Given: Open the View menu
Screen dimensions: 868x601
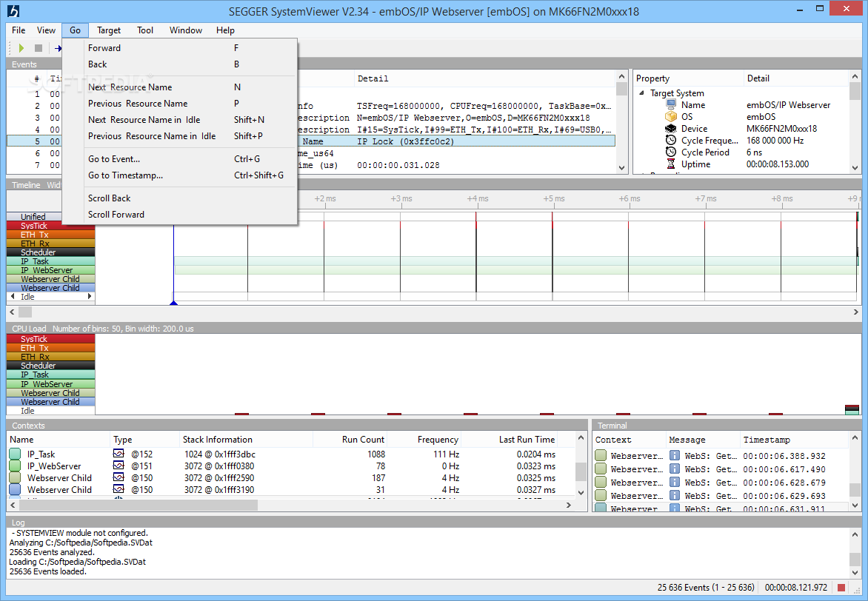Looking at the screenshot, I should coord(46,30).
